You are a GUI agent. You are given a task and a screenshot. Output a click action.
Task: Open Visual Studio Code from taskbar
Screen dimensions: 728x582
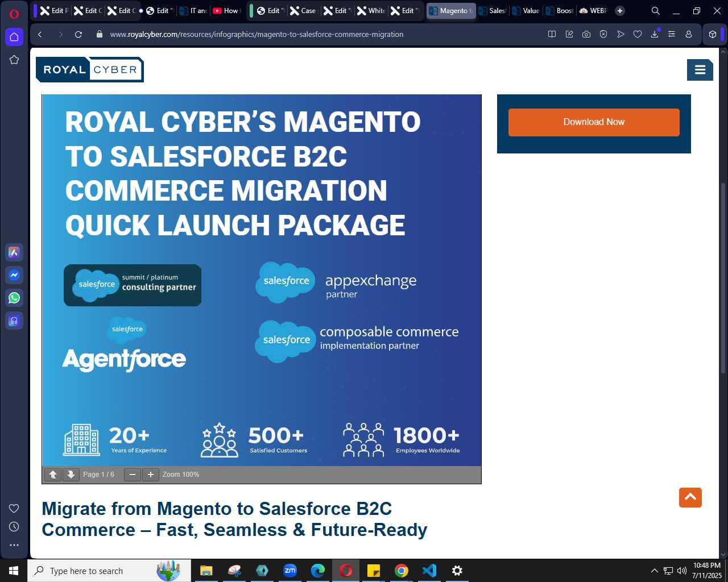(x=429, y=571)
